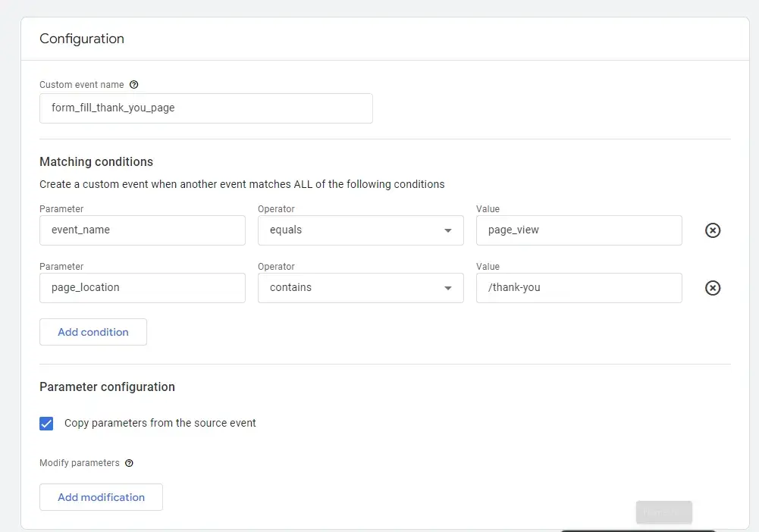The width and height of the screenshot is (759, 532).
Task: Delete the page_location contains /thank-you condition
Action: click(713, 288)
